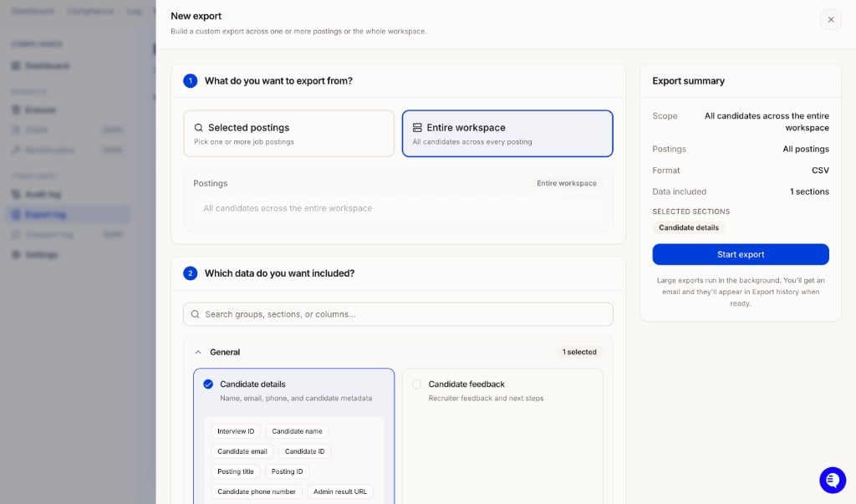This screenshot has width=856, height=504.
Task: Click the Export summary heading
Action: pyautogui.click(x=689, y=81)
